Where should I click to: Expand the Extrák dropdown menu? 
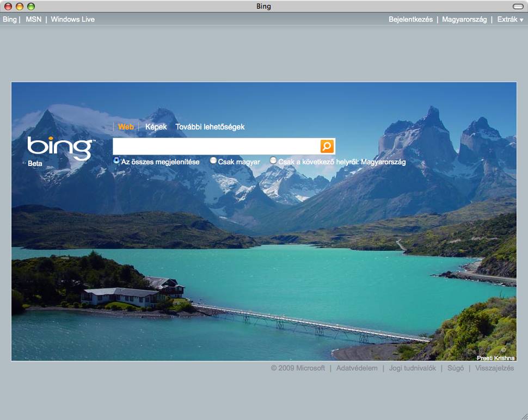pyautogui.click(x=510, y=20)
